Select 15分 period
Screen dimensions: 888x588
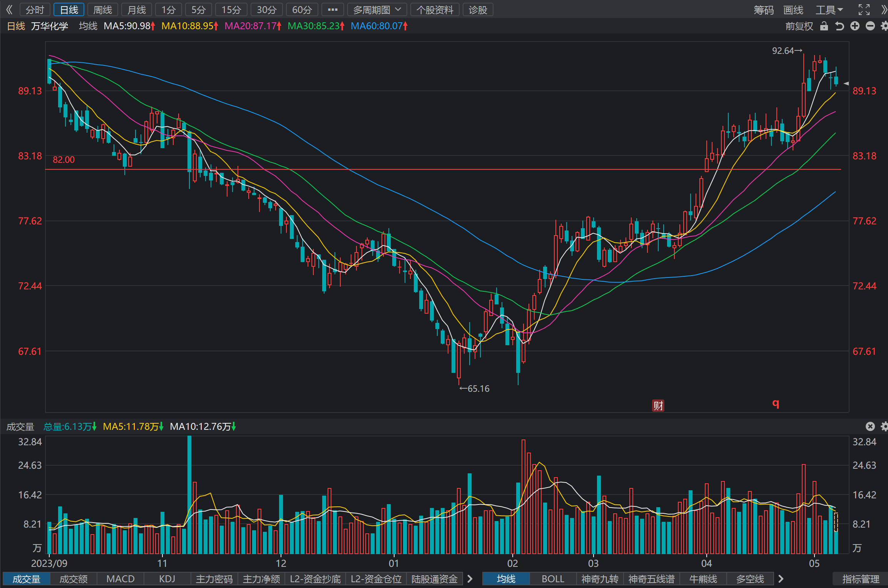point(231,10)
